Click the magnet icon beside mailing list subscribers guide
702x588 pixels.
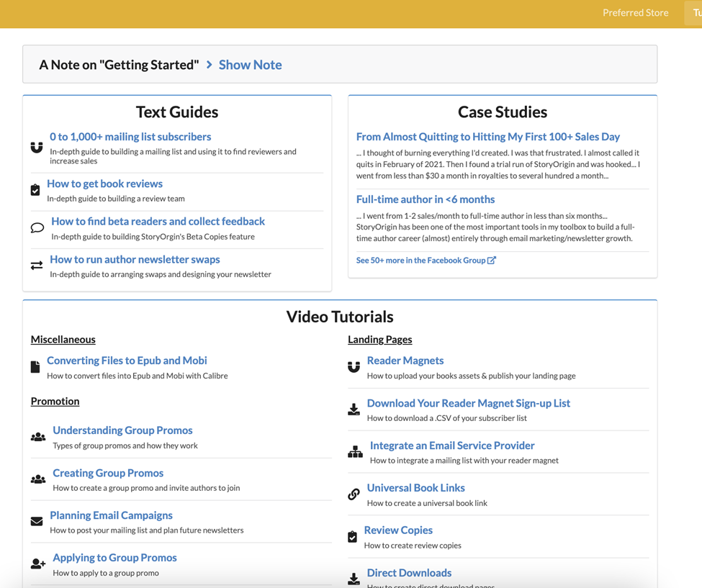pyautogui.click(x=37, y=148)
